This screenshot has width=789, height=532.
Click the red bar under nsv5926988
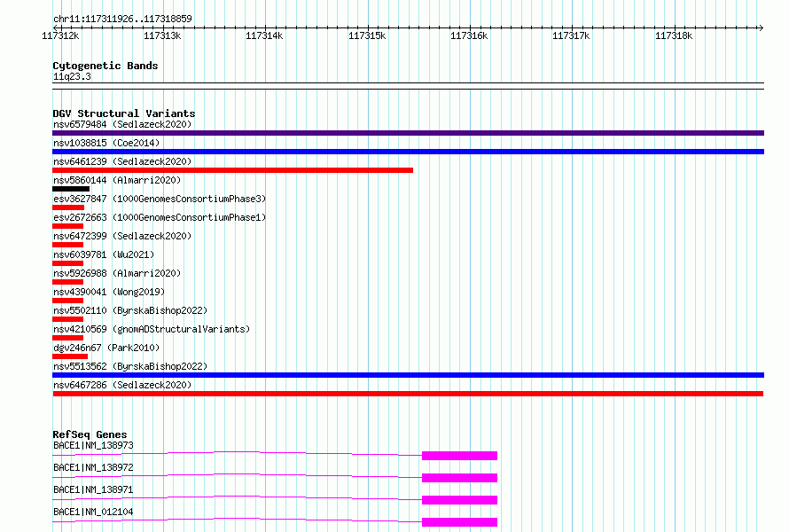pos(67,282)
